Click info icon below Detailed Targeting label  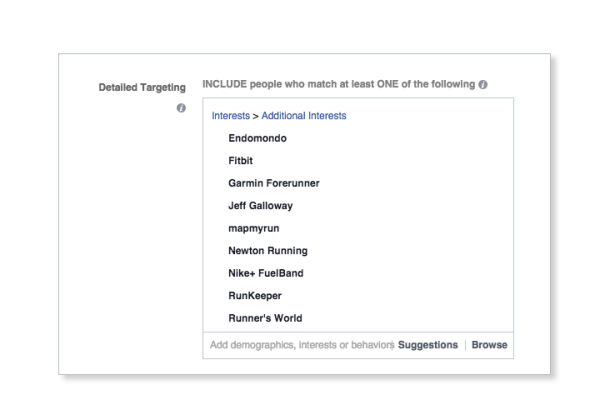(181, 108)
